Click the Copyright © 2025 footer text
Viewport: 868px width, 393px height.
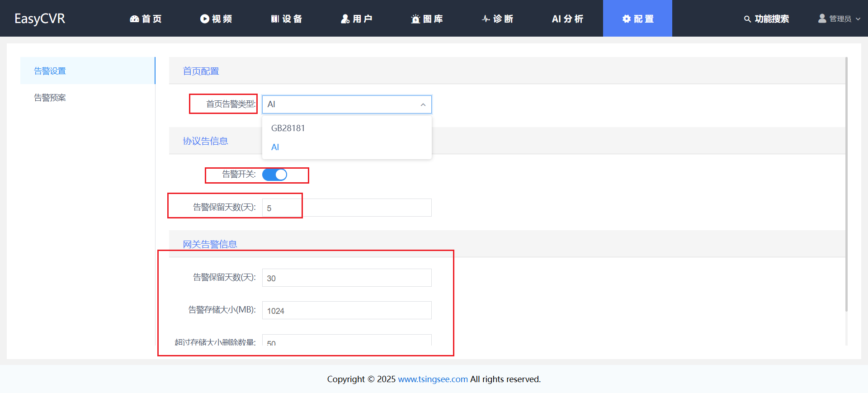coord(361,379)
